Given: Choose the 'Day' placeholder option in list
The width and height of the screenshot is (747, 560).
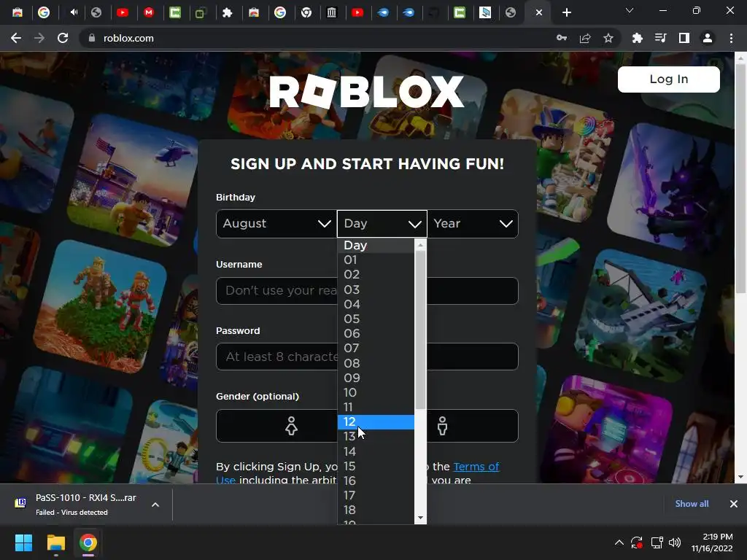Looking at the screenshot, I should tap(376, 245).
